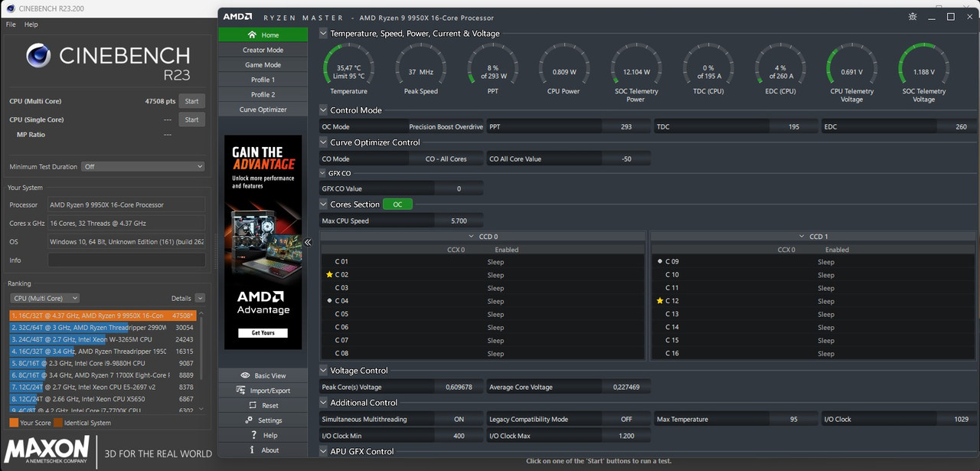The image size is (980, 471).
Task: Click the I/O Clock Max 1.200 value
Action: click(626, 436)
